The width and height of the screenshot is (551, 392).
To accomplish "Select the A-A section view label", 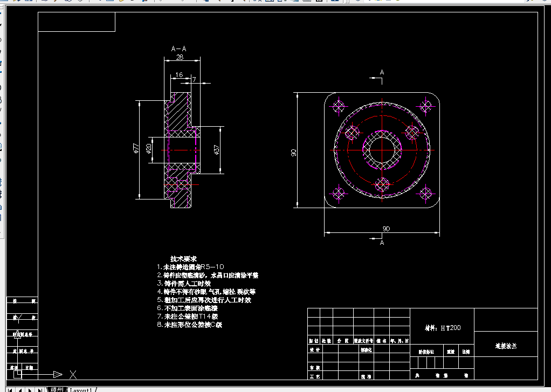I will coord(178,49).
